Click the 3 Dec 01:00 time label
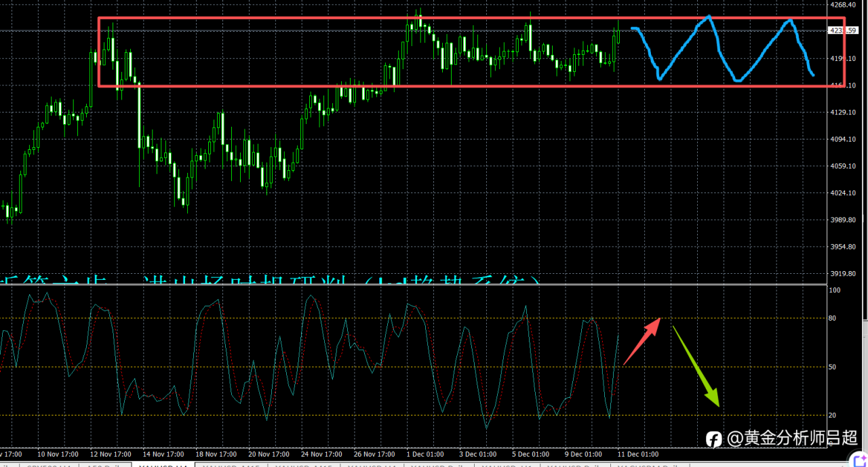The width and height of the screenshot is (868, 467). 478,454
